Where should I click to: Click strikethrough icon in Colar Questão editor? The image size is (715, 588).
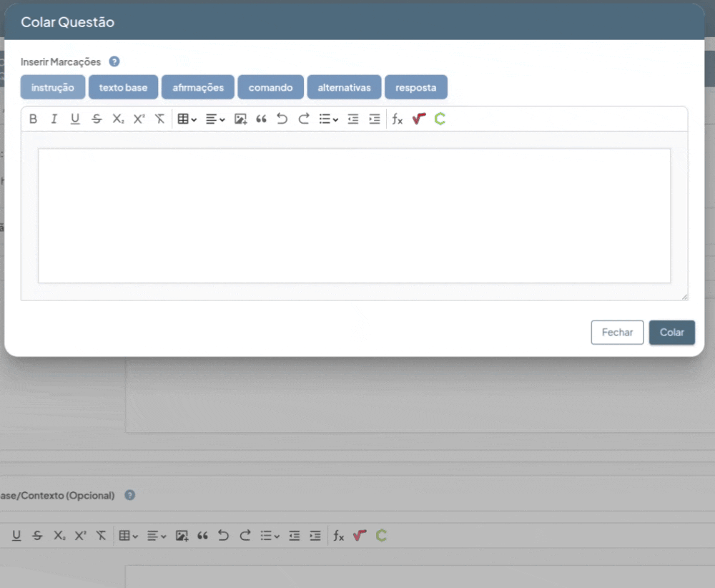click(97, 119)
